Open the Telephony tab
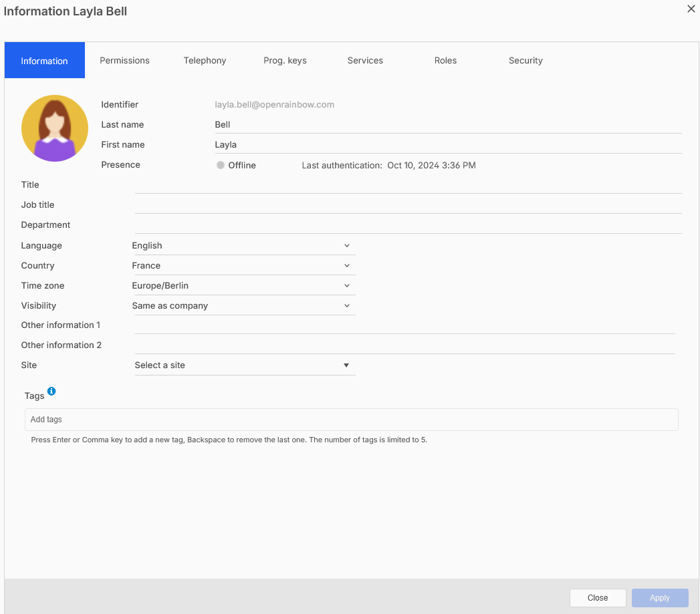The image size is (700, 614). tap(205, 61)
